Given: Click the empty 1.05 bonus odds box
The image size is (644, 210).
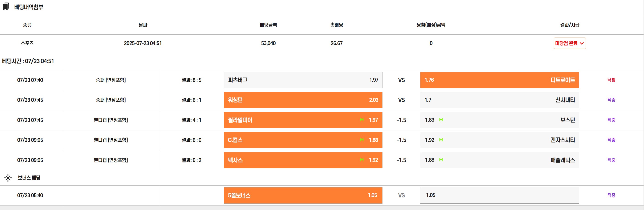Looking at the screenshot, I should (x=499, y=195).
